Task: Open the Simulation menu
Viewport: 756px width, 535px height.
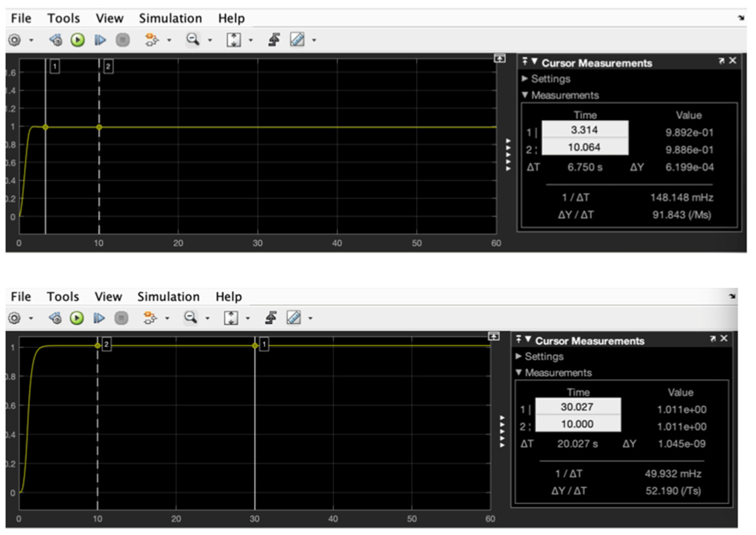Action: (171, 18)
